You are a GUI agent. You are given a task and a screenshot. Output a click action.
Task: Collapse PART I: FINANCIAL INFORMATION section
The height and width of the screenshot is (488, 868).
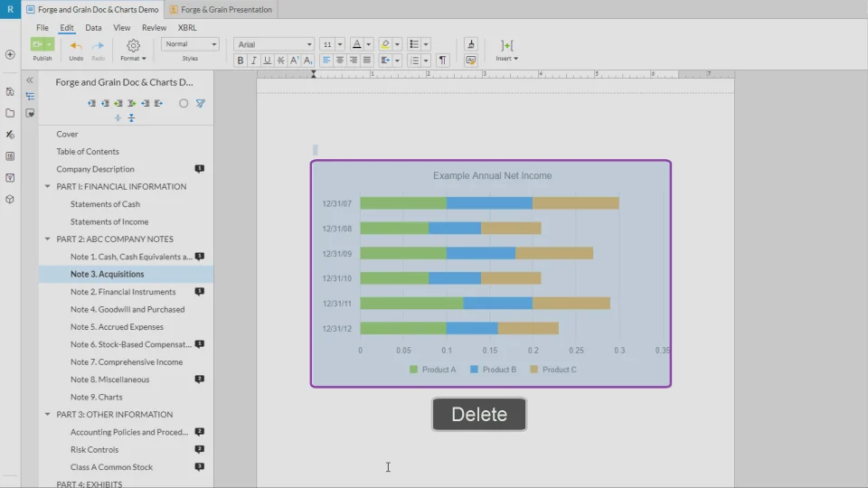(48, 187)
